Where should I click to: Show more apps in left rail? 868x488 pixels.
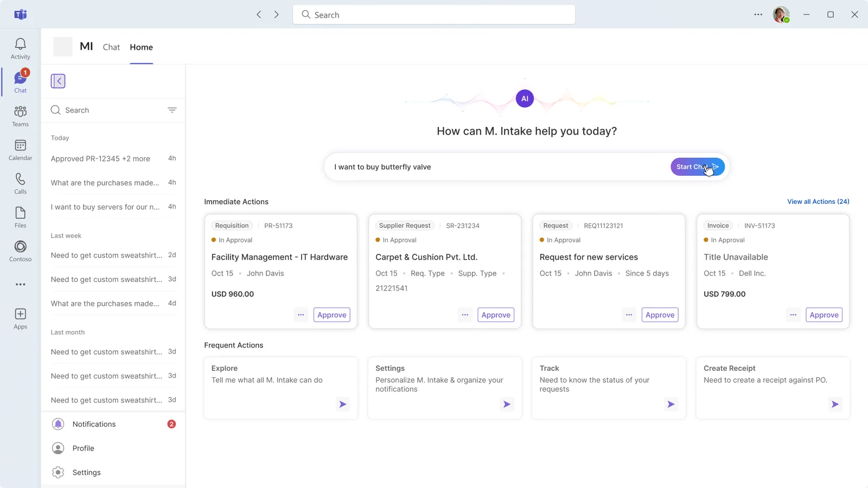tap(20, 285)
